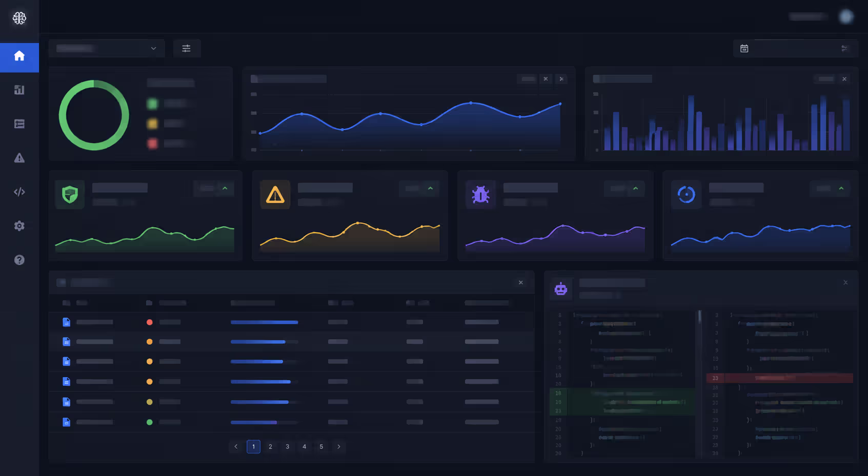Collapse the blue progress card with its chevron

pyautogui.click(x=841, y=189)
